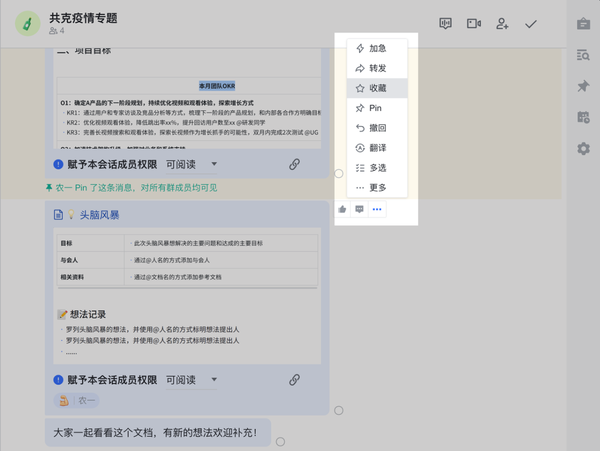Viewport: 600px width, 451px height.
Task: Click the reply comment icon beside thumbs-up
Action: coord(359,209)
